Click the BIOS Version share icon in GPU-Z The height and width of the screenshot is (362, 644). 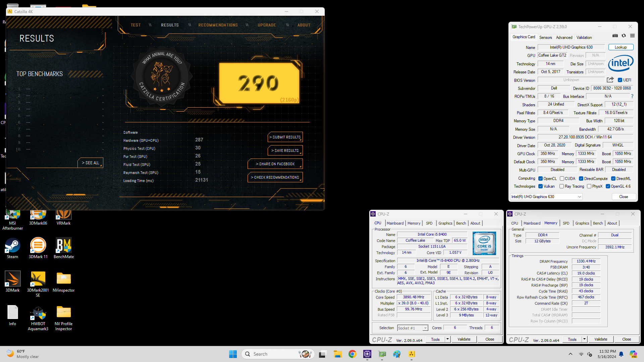pos(610,80)
